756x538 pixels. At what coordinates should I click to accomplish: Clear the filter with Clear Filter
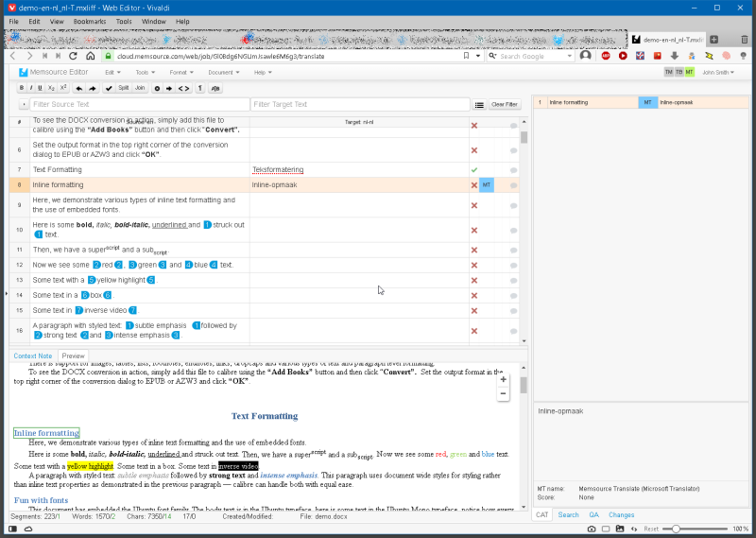click(x=505, y=104)
